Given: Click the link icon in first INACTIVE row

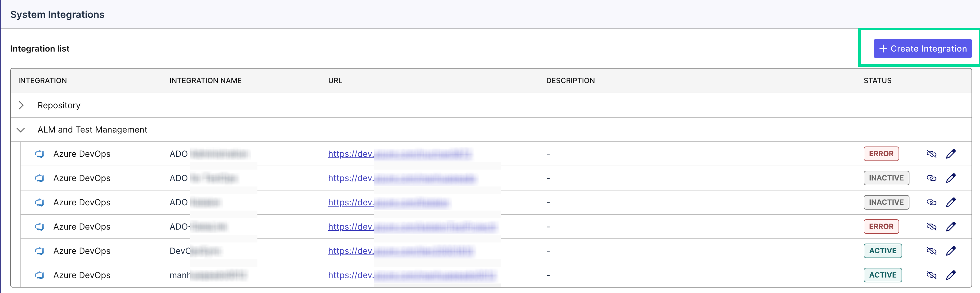Looking at the screenshot, I should pos(931,178).
